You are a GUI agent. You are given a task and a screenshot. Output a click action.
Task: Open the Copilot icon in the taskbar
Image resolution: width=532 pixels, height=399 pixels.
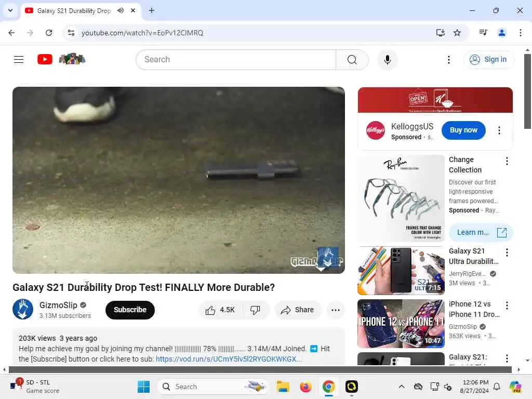[515, 387]
